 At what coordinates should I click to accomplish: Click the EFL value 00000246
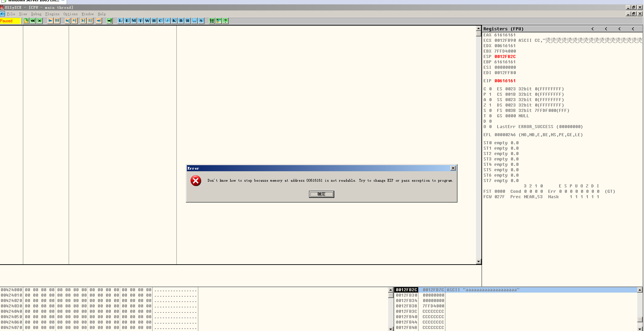tap(505, 135)
